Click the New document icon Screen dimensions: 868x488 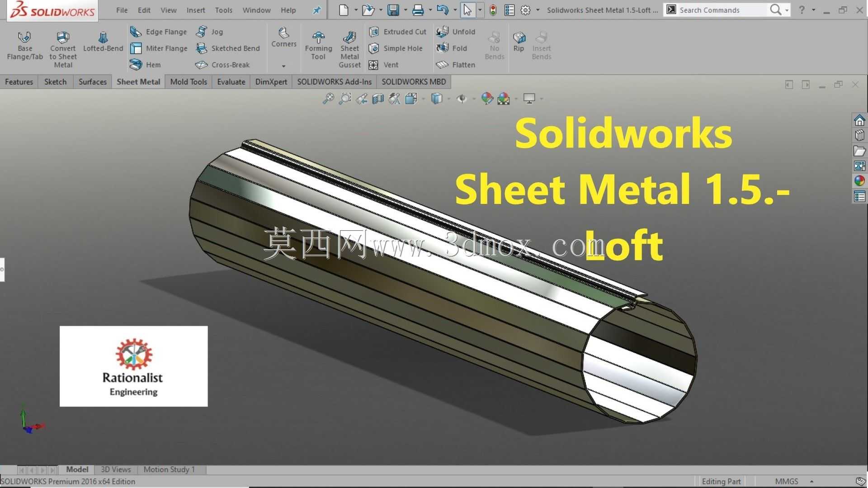(x=344, y=10)
